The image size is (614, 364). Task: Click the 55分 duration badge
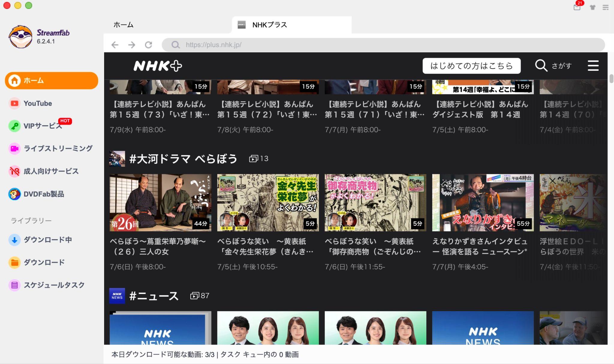click(x=523, y=223)
